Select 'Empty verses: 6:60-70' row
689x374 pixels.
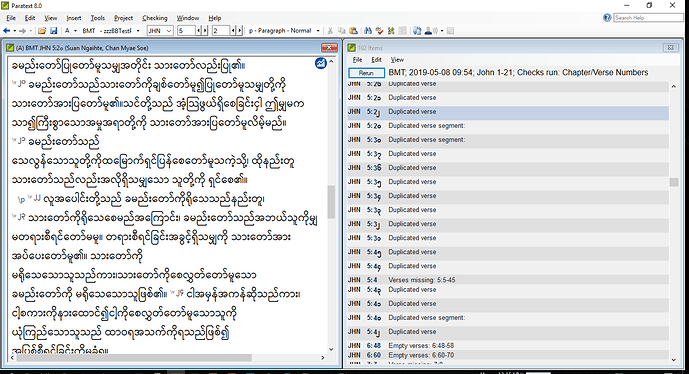point(508,355)
